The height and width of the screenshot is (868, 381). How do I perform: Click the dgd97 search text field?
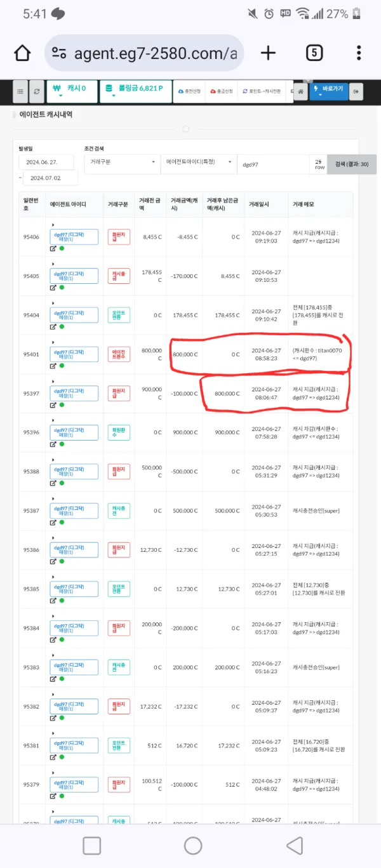click(x=273, y=163)
